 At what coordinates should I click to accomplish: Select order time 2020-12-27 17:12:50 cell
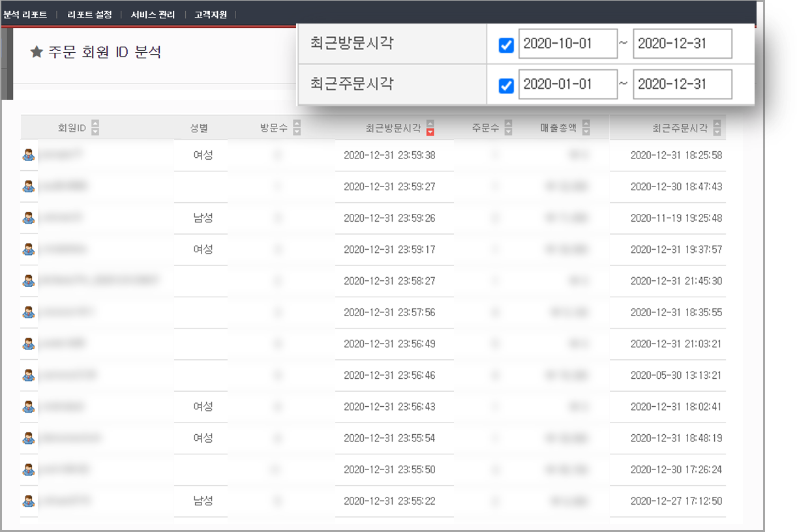[676, 501]
